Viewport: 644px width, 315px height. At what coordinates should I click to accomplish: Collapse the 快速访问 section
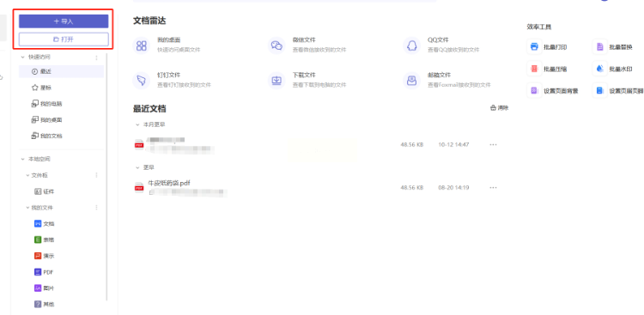[22, 58]
